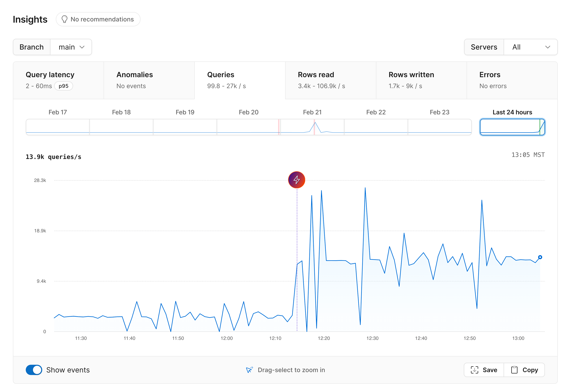
Task: Select the Last 24 hours range
Action: [x=512, y=127]
